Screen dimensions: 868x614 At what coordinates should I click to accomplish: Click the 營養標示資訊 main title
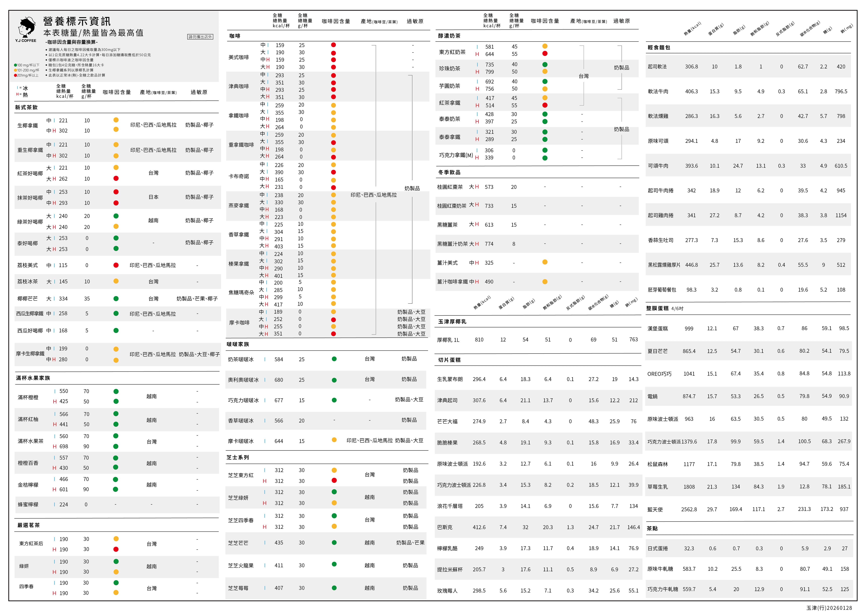click(x=77, y=21)
